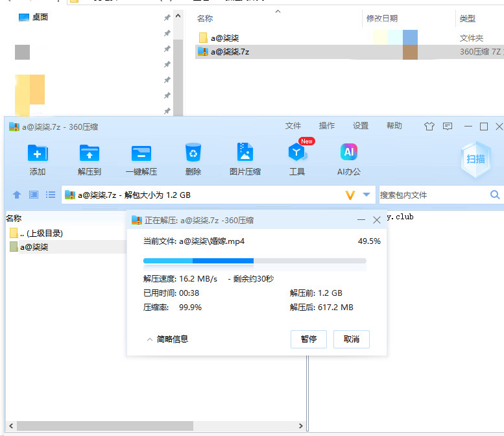The height and width of the screenshot is (436, 504).
Task: Click the 桌面 desktop icon in Explorer sidebar
Action: [x=24, y=18]
